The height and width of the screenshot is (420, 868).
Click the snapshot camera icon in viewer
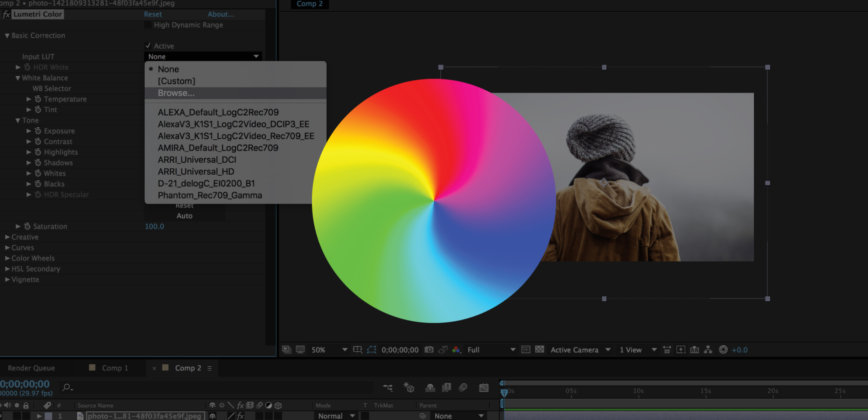431,349
